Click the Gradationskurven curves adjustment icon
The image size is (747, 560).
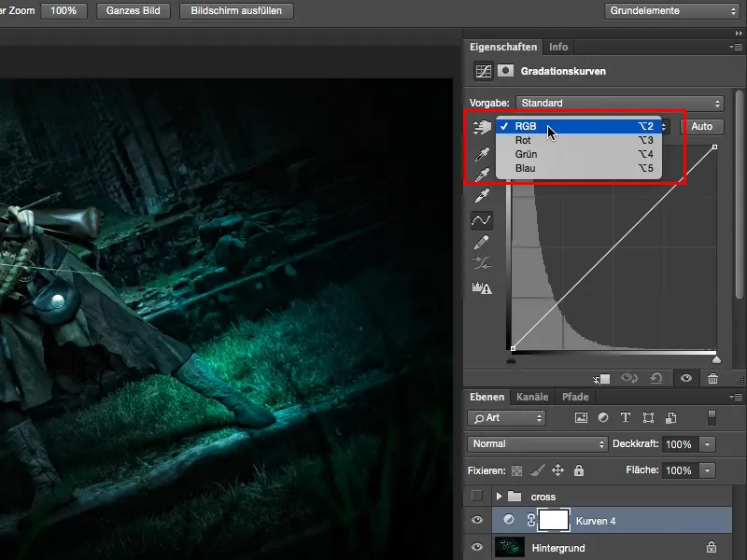pos(483,72)
